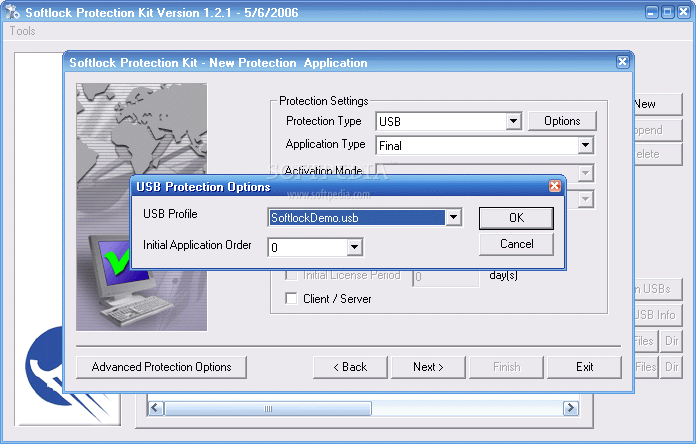The image size is (696, 444).
Task: Exit the New Protection Application wizard
Action: 585,367
